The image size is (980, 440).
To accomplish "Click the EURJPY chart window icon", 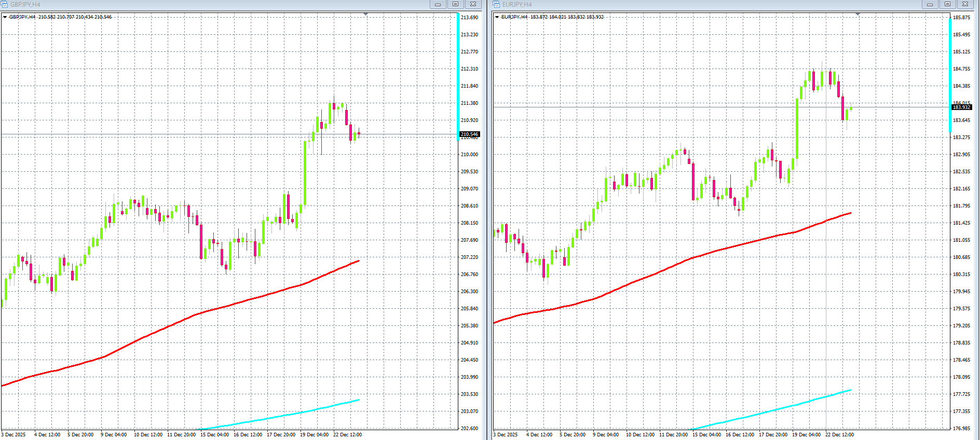I will (x=497, y=5).
